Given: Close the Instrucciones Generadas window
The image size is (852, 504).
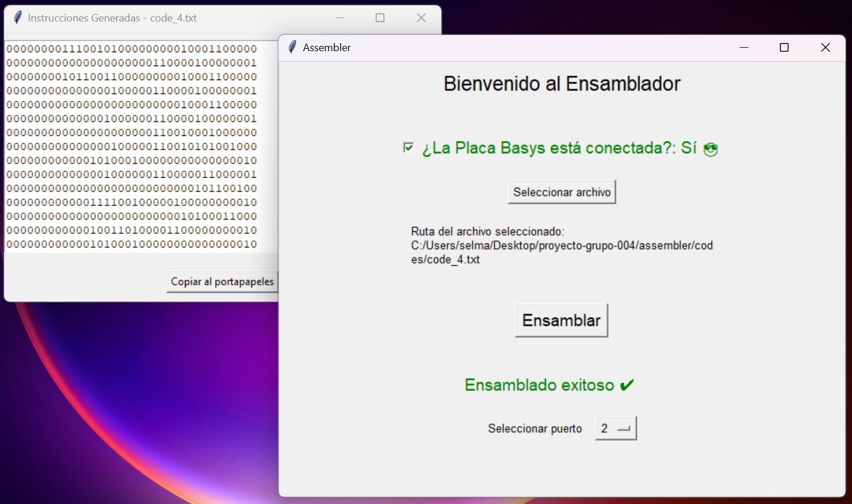Looking at the screenshot, I should (x=421, y=17).
